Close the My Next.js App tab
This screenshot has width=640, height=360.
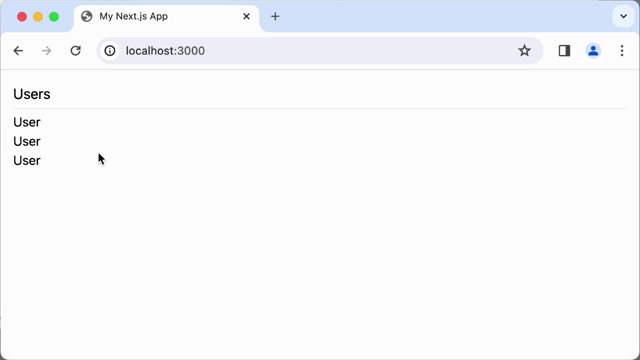246,16
